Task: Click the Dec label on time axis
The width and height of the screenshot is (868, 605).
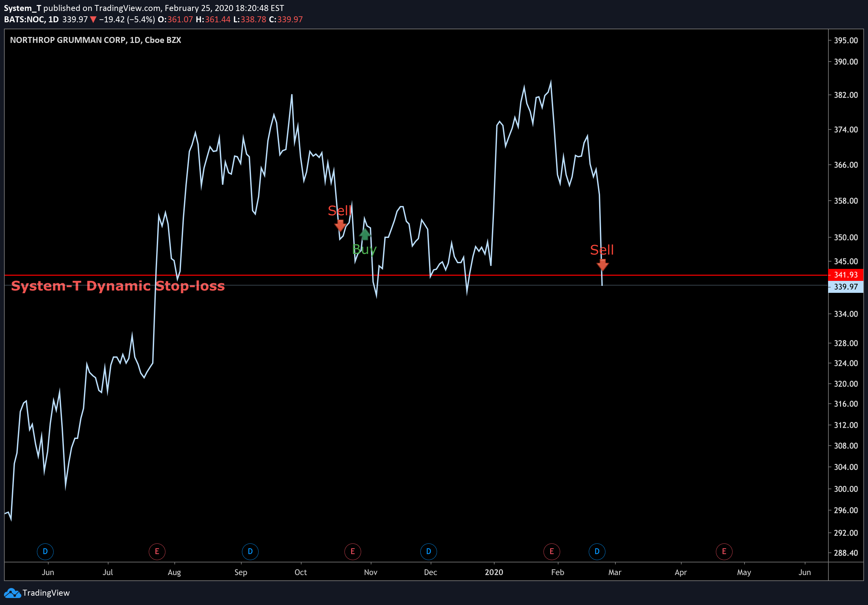Action: pyautogui.click(x=430, y=572)
